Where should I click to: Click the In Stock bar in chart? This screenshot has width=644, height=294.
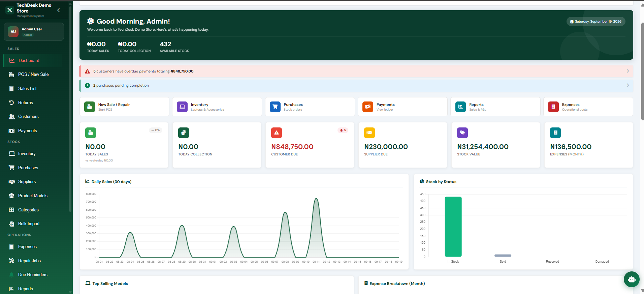(453, 227)
